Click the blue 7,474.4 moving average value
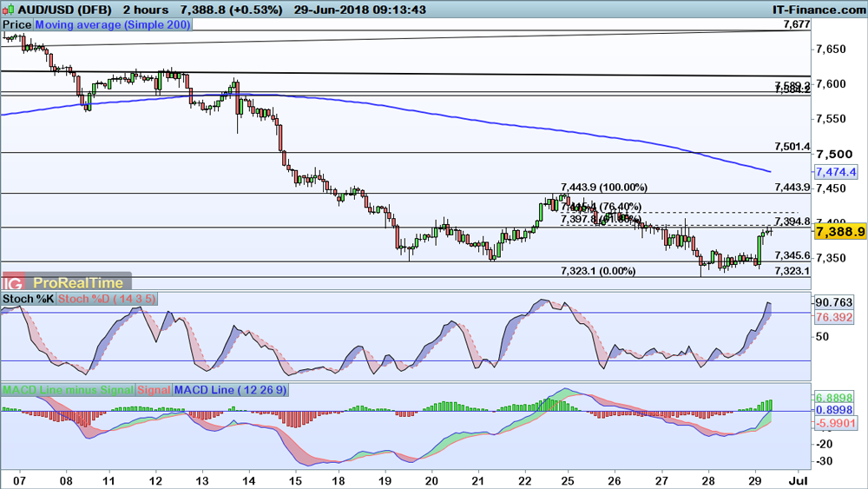868x489 pixels. click(836, 172)
